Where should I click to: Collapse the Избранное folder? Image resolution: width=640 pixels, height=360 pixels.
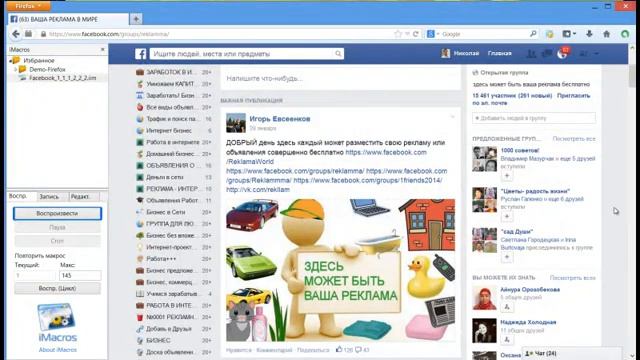coord(11,60)
